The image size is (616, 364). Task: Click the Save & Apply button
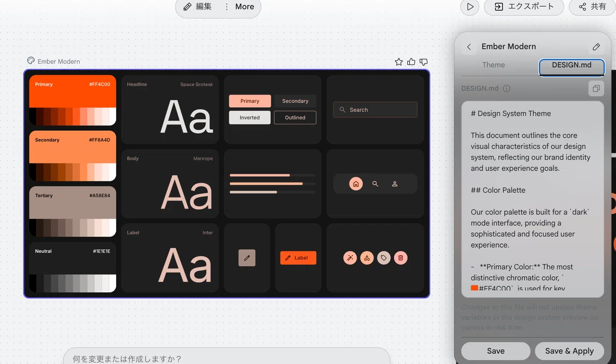pos(569,351)
